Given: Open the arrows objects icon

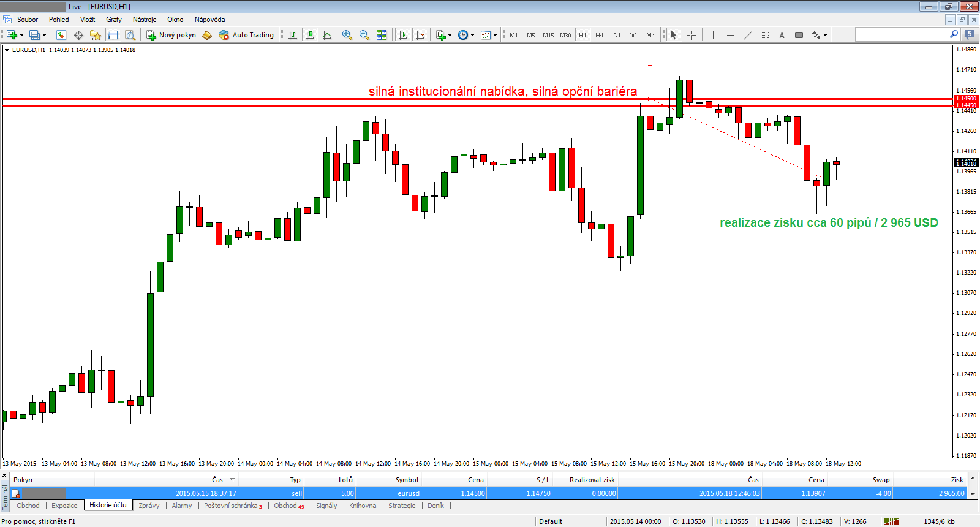Looking at the screenshot, I should click(816, 35).
